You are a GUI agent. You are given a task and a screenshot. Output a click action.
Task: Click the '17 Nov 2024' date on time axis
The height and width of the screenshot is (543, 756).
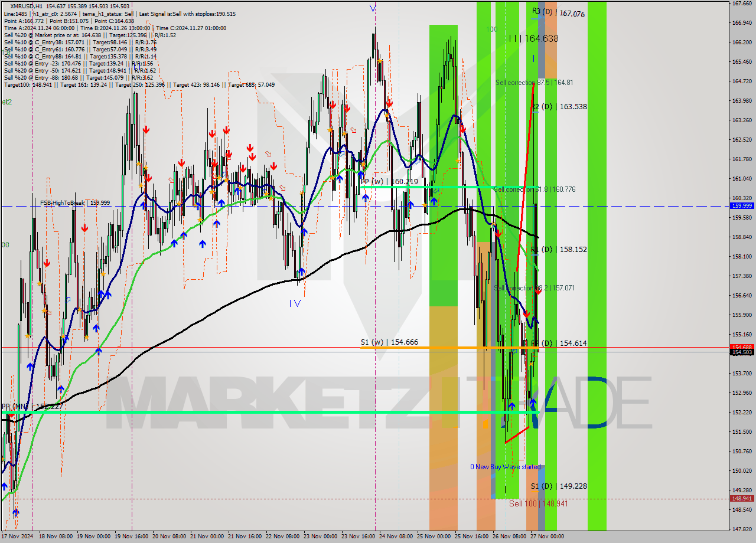tap(17, 537)
